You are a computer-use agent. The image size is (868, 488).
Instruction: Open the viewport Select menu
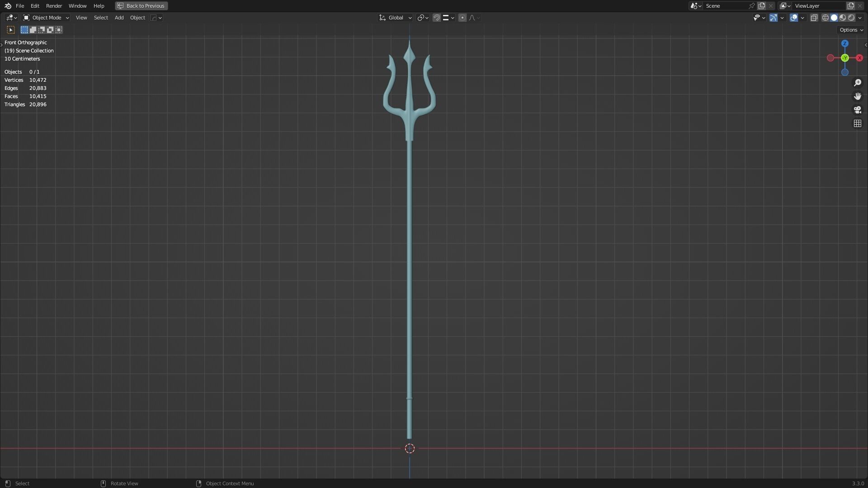(101, 18)
